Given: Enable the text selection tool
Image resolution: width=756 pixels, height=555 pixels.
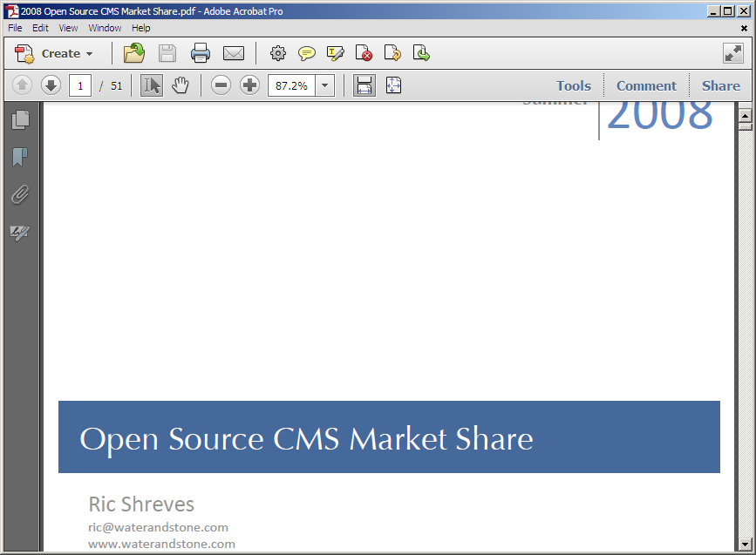Looking at the screenshot, I should pos(152,85).
